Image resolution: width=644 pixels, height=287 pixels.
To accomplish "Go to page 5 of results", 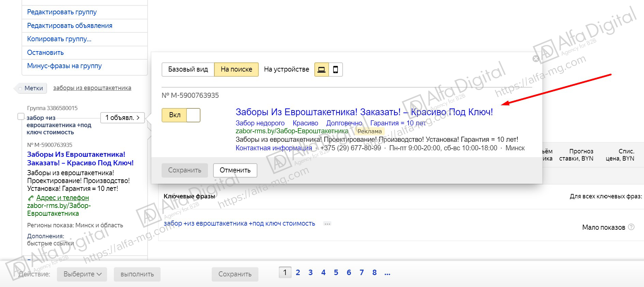I will coord(336,272).
